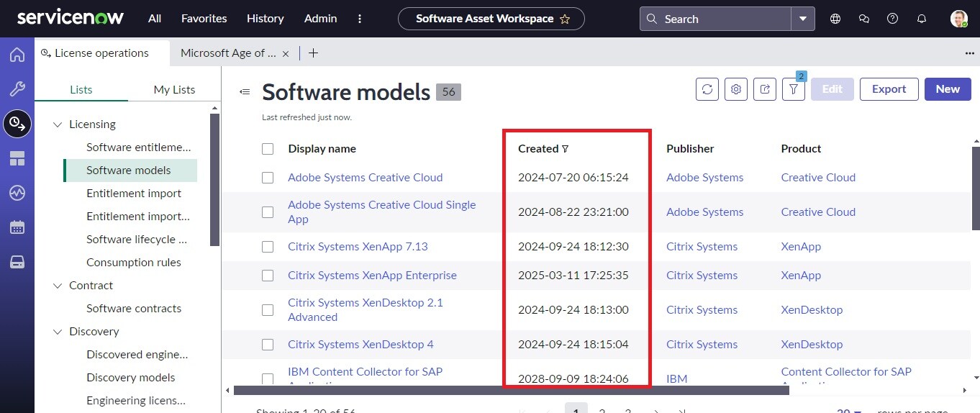Open the header more options menu
The width and height of the screenshot is (980, 413).
click(x=360, y=19)
